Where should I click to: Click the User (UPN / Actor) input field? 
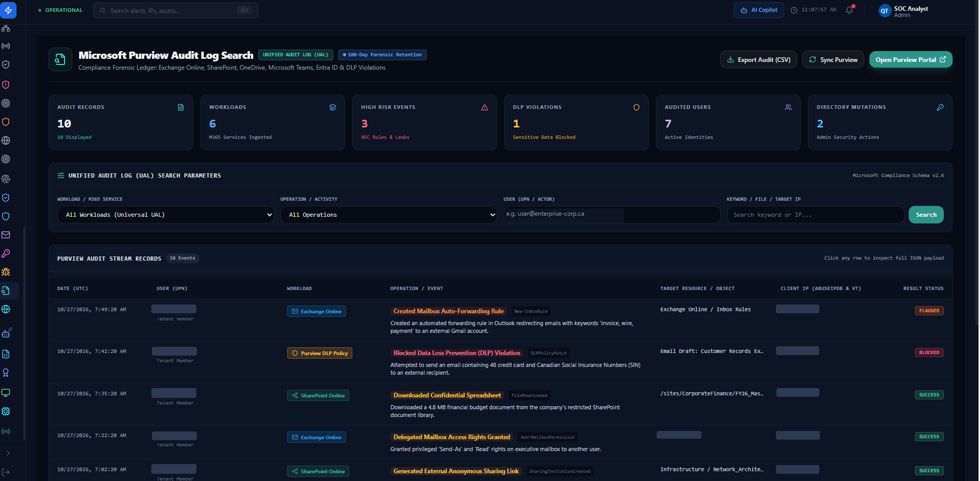coord(612,214)
